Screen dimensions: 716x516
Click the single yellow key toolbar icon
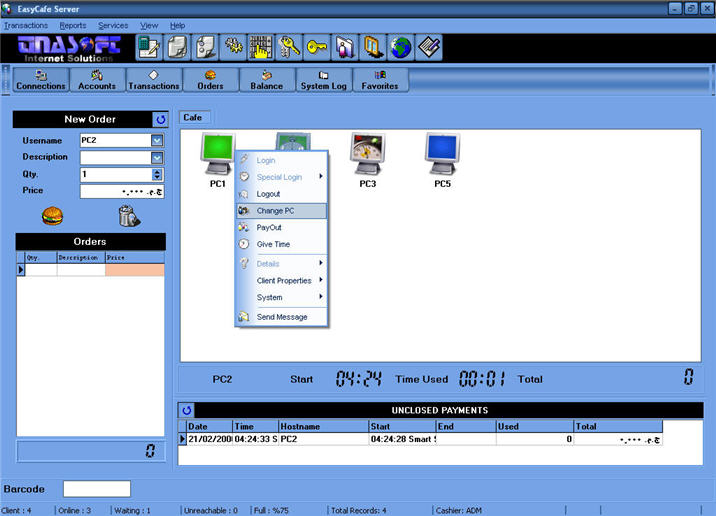(x=316, y=47)
